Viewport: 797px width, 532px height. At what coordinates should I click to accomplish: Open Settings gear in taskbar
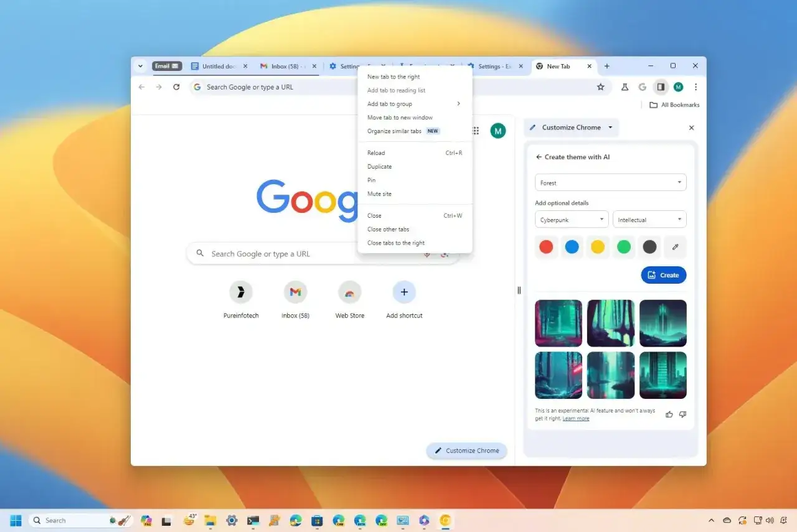[x=232, y=520]
